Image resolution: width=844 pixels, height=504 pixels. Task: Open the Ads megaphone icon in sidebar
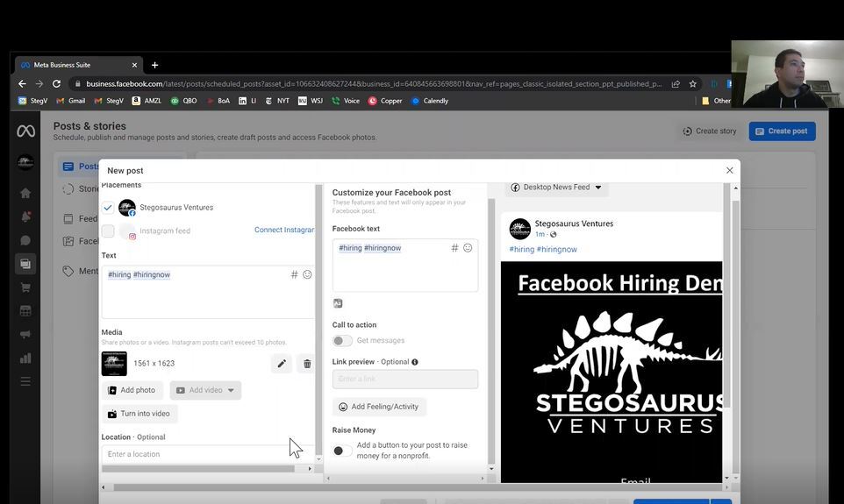click(x=25, y=335)
